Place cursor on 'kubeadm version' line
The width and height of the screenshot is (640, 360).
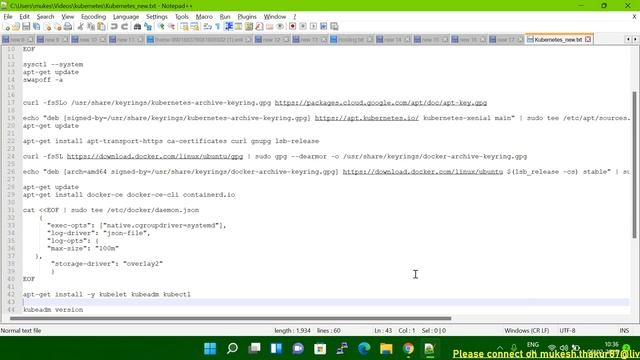[53, 310]
